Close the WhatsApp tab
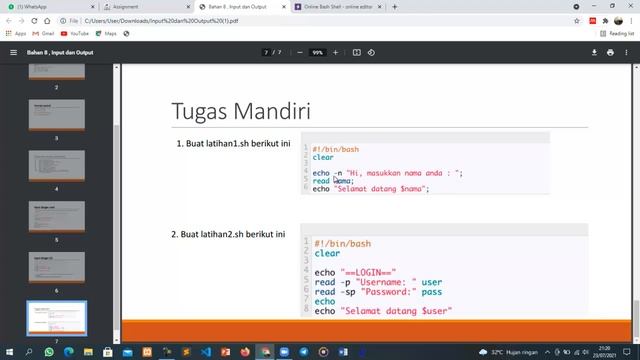Image resolution: width=640 pixels, height=360 pixels. [92, 7]
